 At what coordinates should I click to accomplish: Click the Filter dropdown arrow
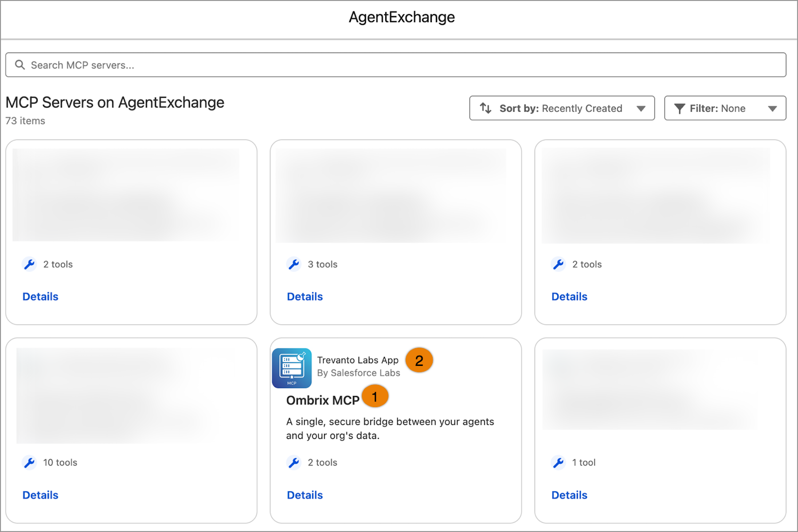coord(772,109)
